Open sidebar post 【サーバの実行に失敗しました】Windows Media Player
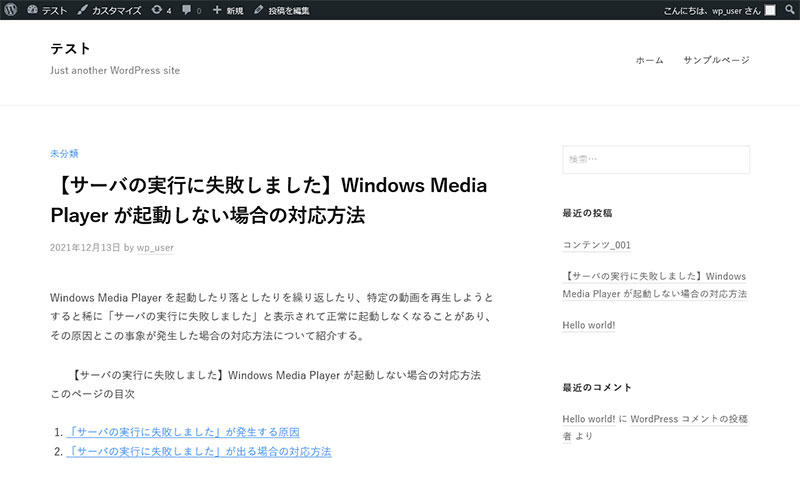 (655, 285)
